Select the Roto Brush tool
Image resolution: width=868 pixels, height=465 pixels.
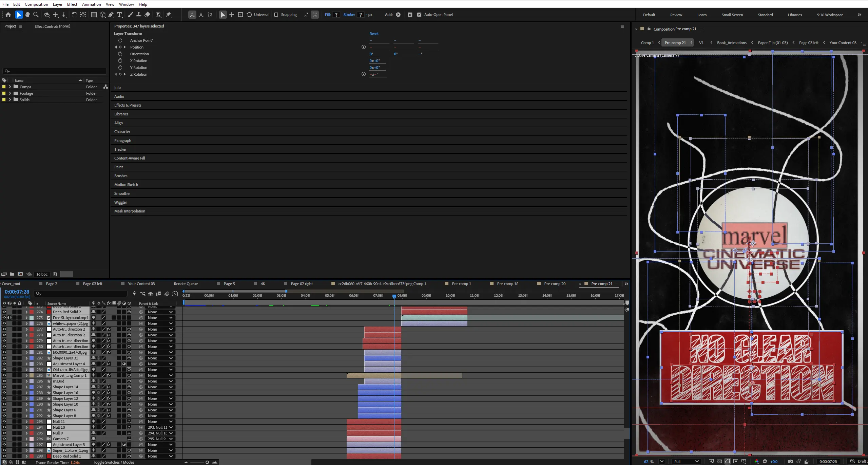pos(158,15)
